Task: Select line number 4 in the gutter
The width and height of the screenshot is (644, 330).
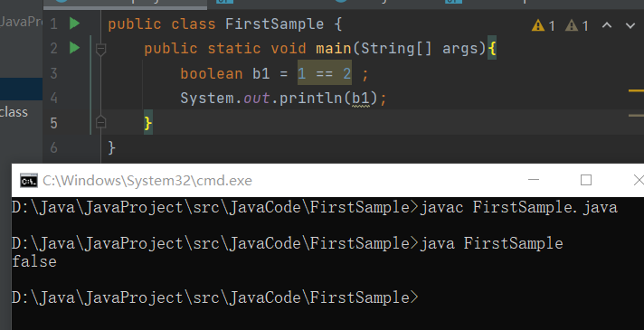Action: (53, 99)
